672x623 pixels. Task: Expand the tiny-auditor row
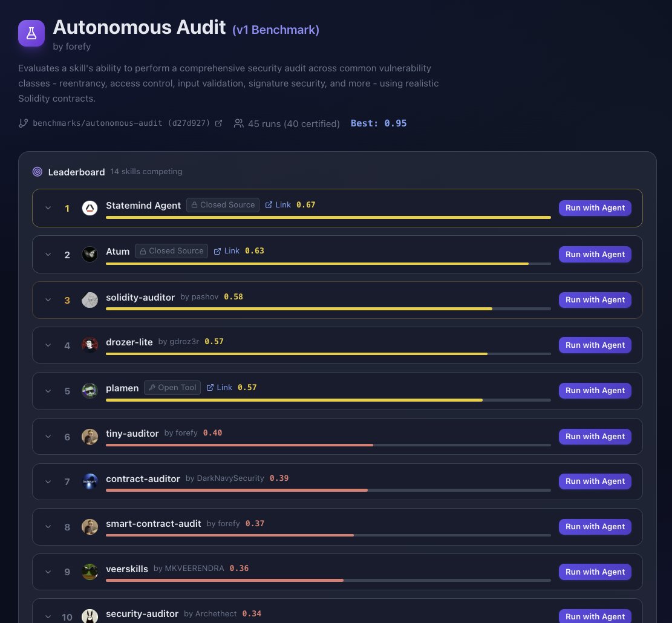[x=48, y=437]
